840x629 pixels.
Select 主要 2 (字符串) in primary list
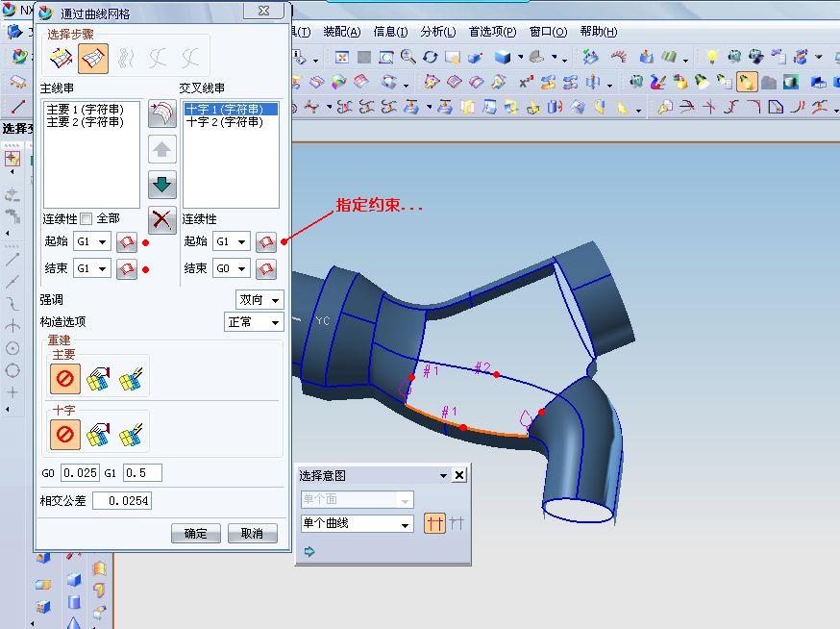86,122
